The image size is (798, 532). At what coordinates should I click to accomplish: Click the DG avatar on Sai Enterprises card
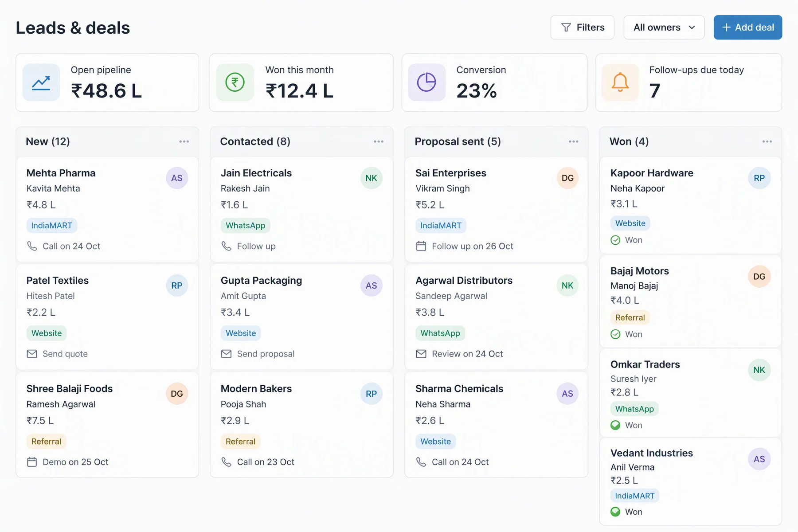pos(567,178)
